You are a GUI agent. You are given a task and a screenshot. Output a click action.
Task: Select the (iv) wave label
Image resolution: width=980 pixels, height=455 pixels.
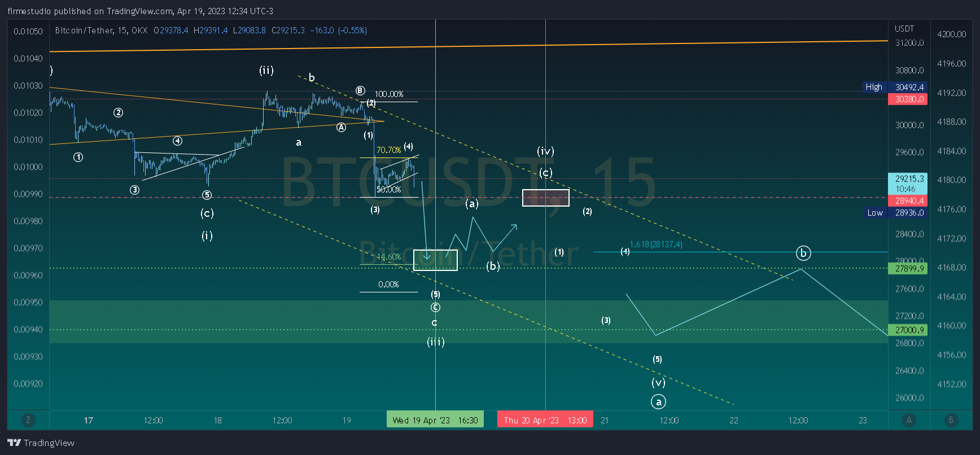tap(545, 151)
